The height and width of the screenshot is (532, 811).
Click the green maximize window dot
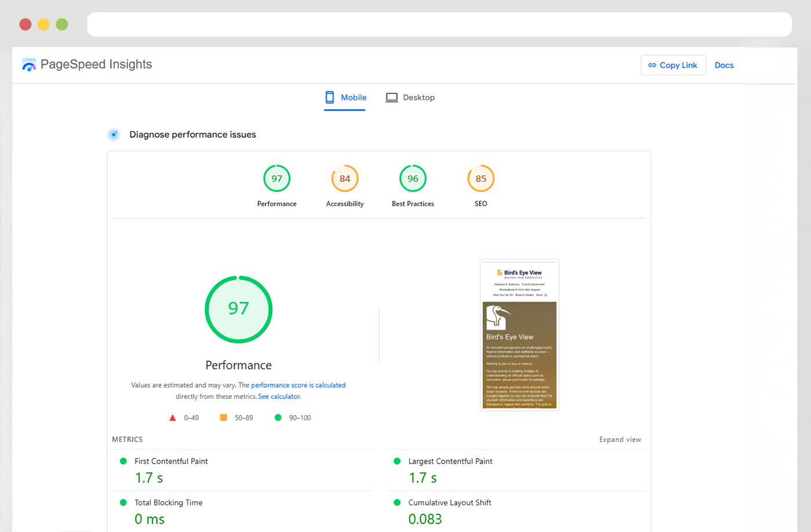coord(62,24)
